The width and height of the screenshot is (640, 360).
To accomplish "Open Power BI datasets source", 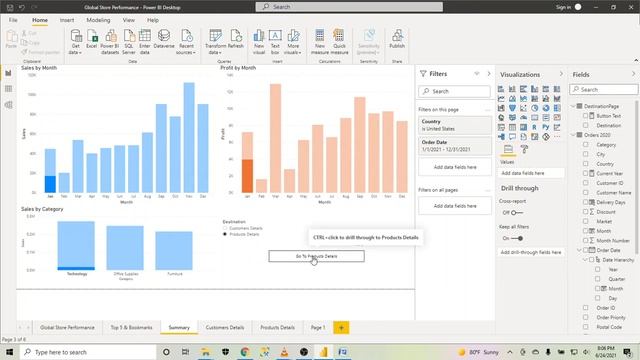I will point(110,42).
